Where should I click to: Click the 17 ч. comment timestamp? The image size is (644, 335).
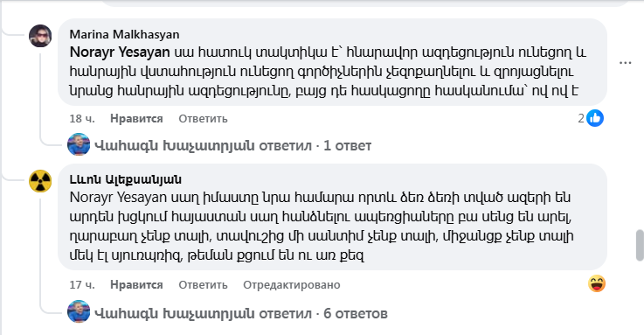(82, 285)
